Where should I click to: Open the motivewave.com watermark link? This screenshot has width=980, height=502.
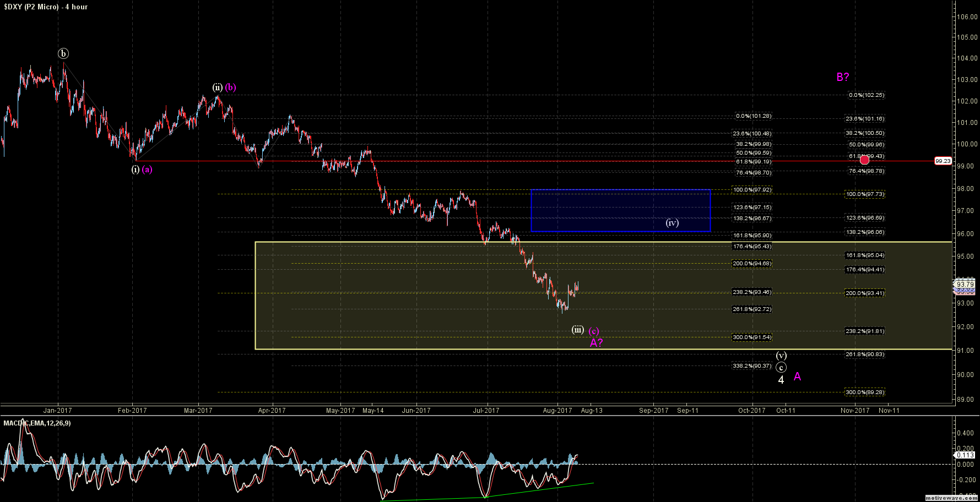(x=951, y=498)
